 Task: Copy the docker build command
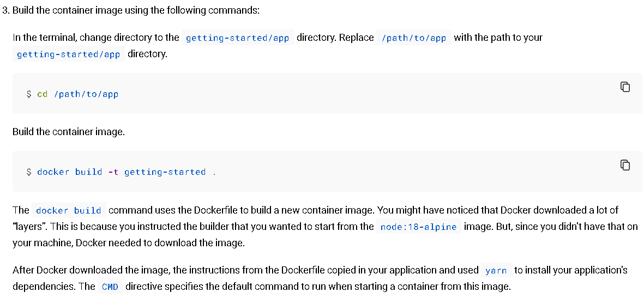(625, 165)
